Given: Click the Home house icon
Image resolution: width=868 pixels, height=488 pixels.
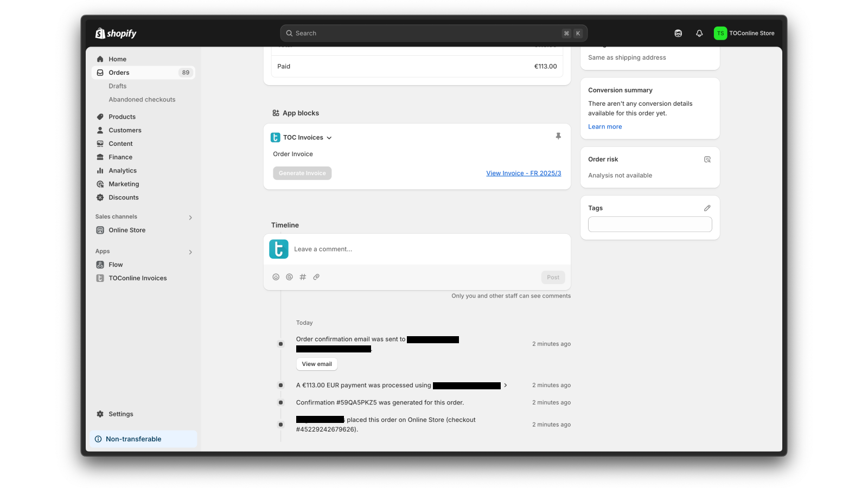Looking at the screenshot, I should click(x=100, y=59).
